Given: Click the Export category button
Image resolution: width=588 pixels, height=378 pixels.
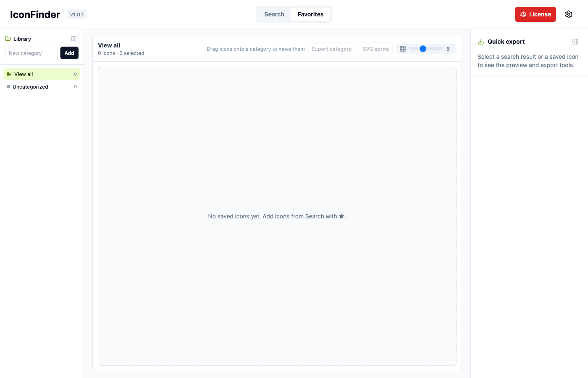Looking at the screenshot, I should coord(332,49).
